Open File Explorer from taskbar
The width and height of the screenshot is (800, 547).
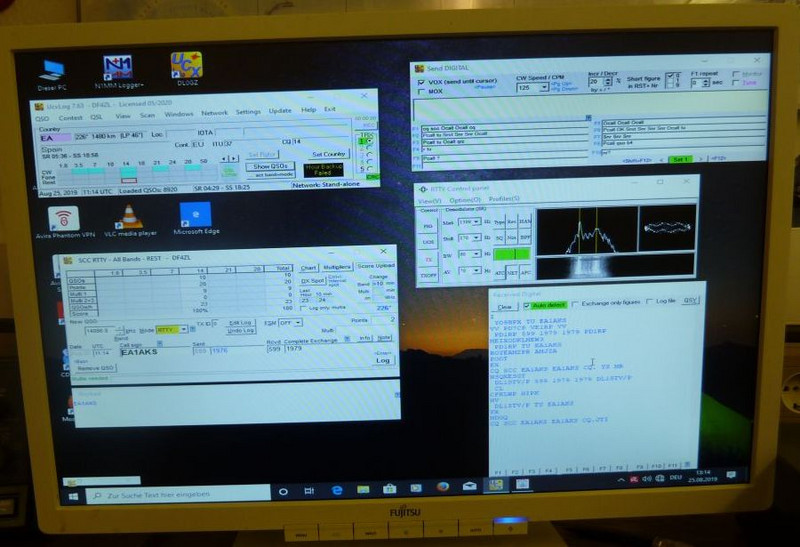click(x=363, y=489)
